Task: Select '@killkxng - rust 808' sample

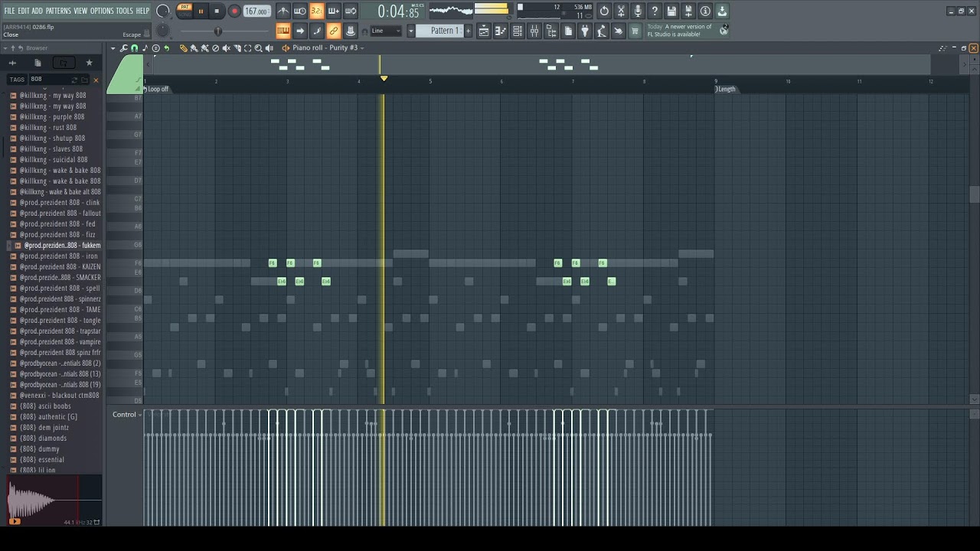Action: (x=47, y=128)
